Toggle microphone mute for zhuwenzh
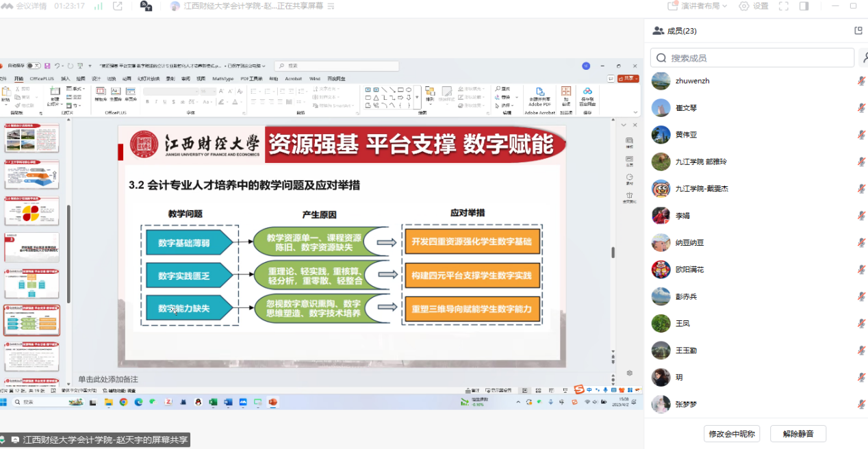The width and height of the screenshot is (868, 449). pyautogui.click(x=861, y=81)
